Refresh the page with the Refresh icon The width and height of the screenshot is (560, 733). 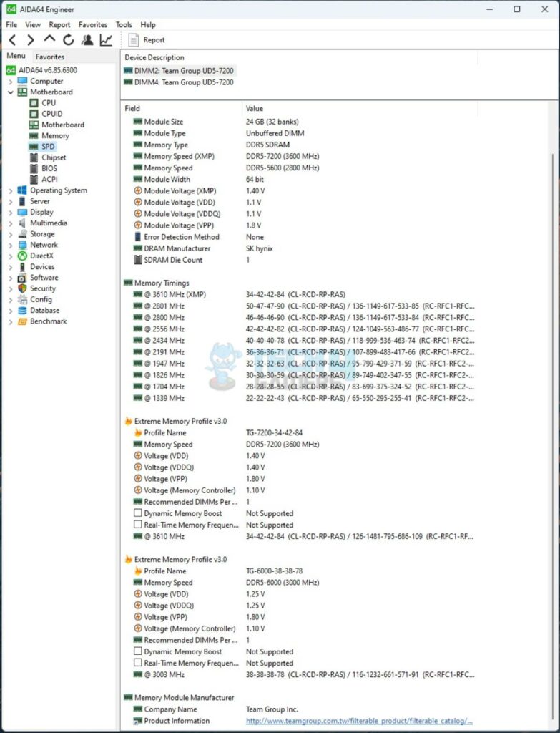(x=68, y=40)
